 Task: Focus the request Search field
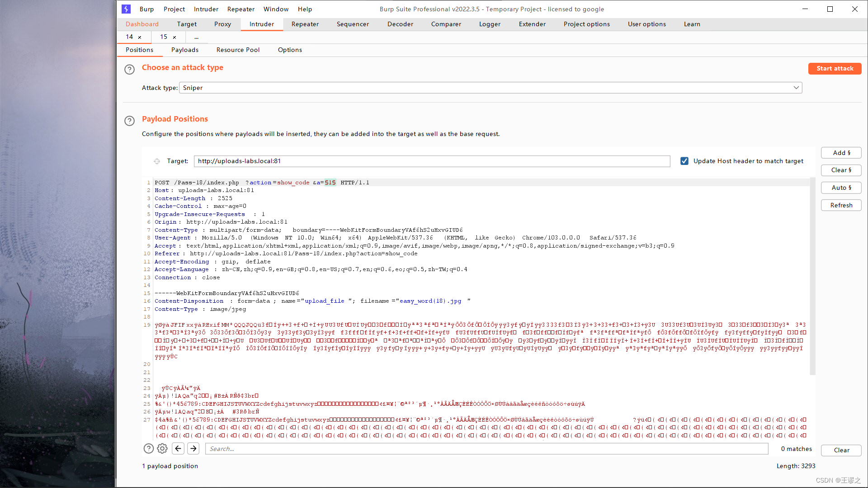486,449
